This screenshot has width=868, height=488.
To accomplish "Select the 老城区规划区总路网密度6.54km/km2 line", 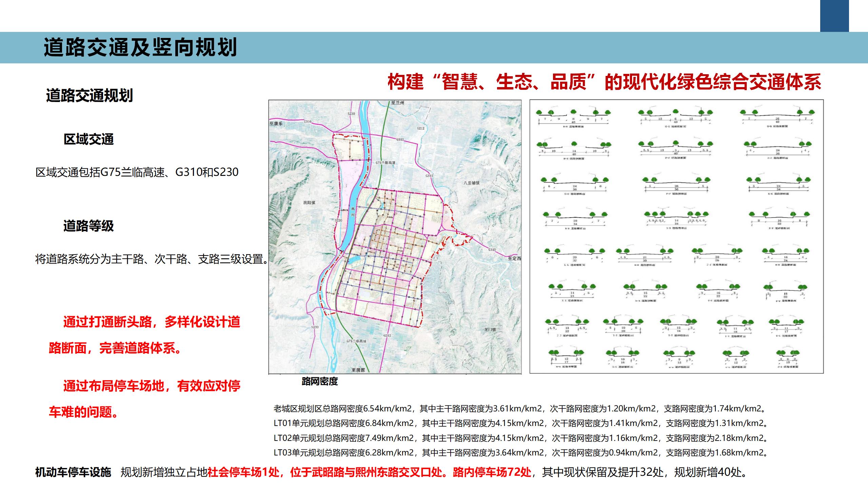I will click(520, 409).
